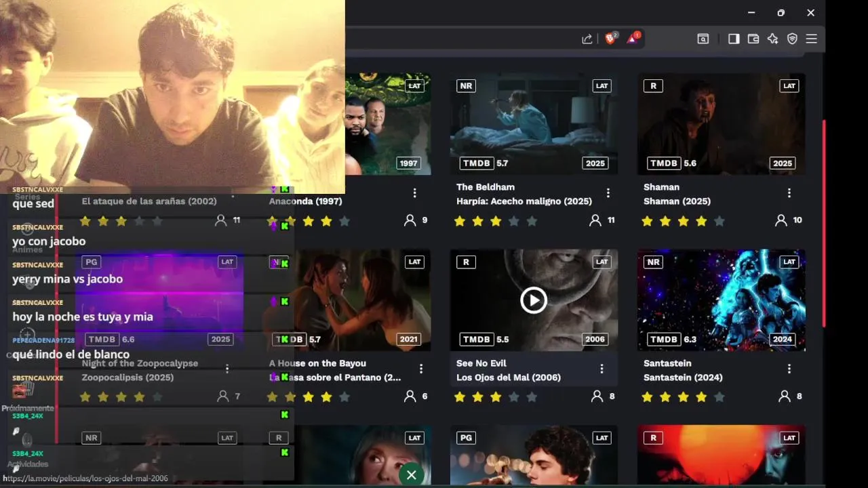Open A House on the Bayou poster thumbnail
This screenshot has width=868, height=488.
click(x=347, y=300)
